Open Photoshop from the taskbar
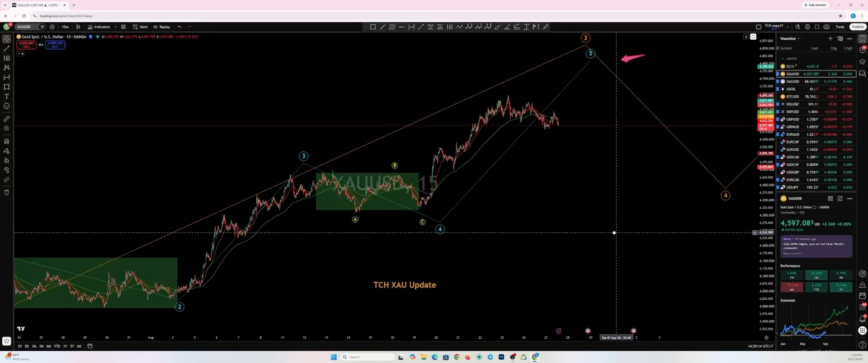 (x=501, y=357)
